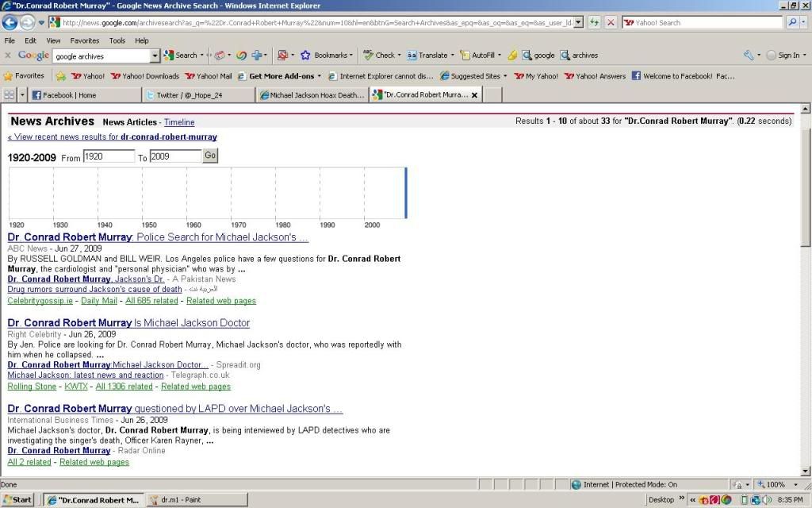The image size is (812, 508).
Task: Click the Welcome to Facebook favorites shortcut
Action: 683,76
